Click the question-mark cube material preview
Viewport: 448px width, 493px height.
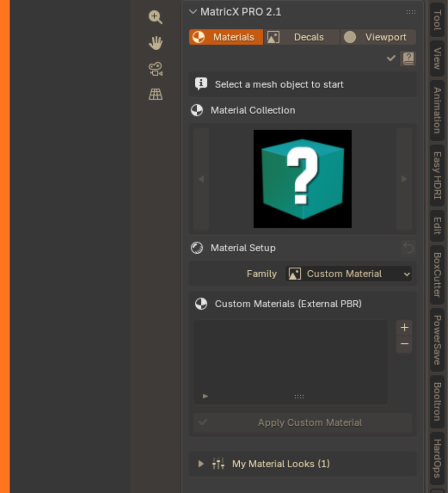[x=302, y=179]
